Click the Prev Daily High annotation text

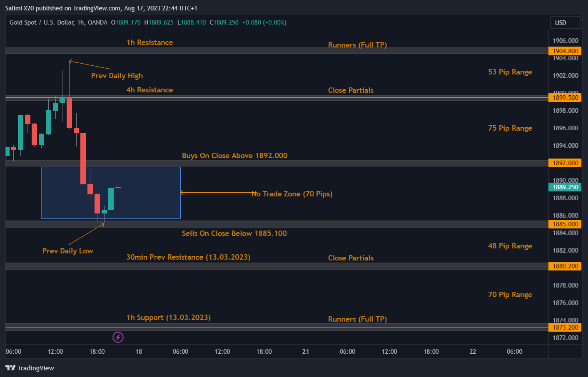coord(117,75)
